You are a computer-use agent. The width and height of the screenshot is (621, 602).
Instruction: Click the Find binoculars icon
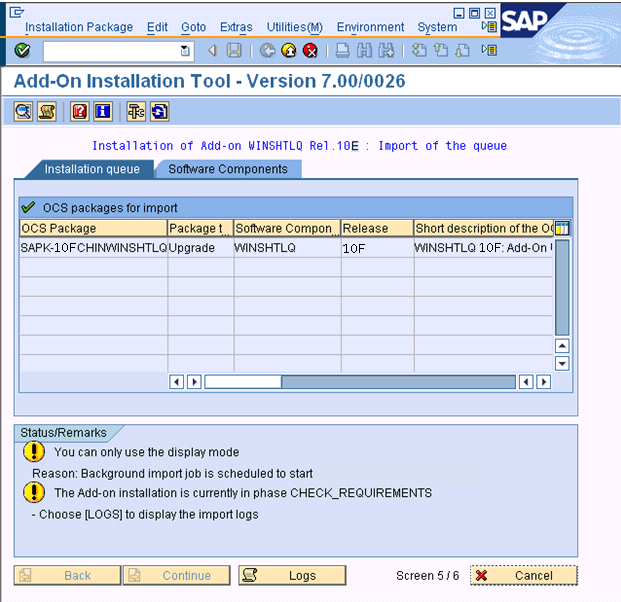pos(364,51)
